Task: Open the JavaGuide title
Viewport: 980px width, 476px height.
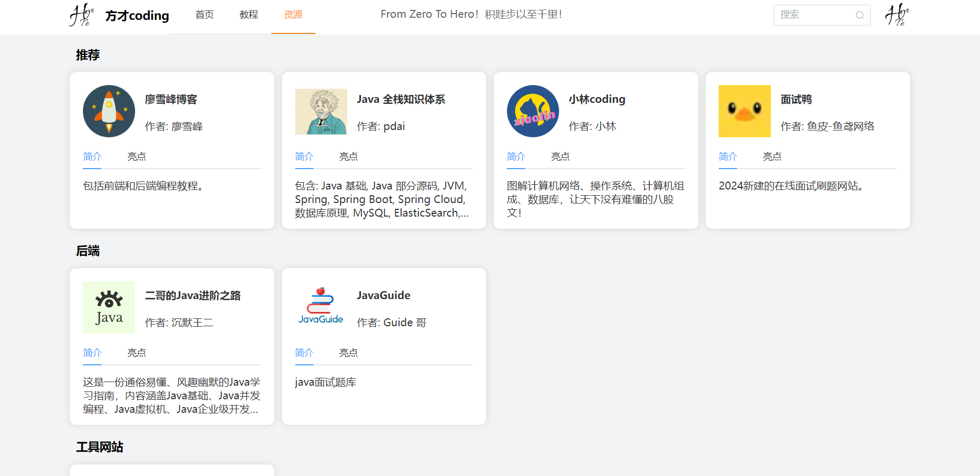Action: click(x=384, y=295)
